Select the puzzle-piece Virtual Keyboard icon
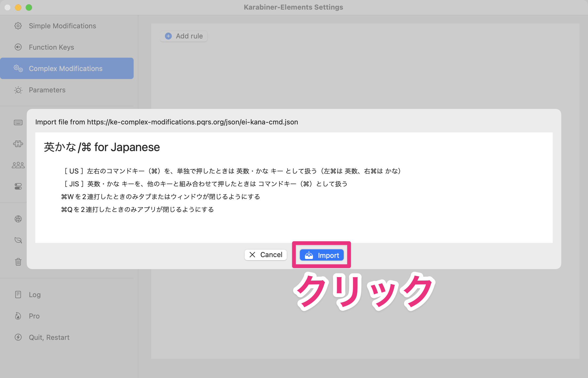 pyautogui.click(x=18, y=144)
